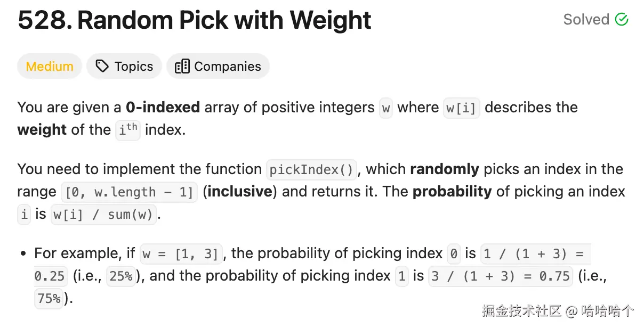
Task: Select the Medium difficulty badge
Action: 50,67
